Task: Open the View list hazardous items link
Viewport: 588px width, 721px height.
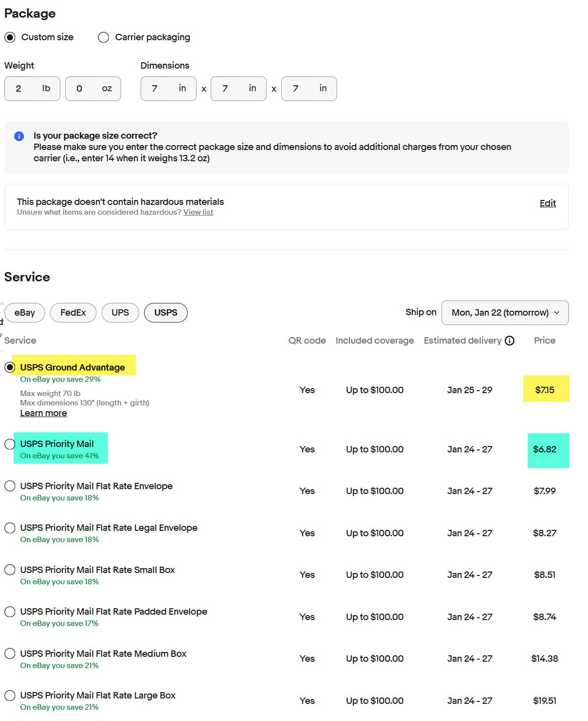Action: pyautogui.click(x=198, y=212)
